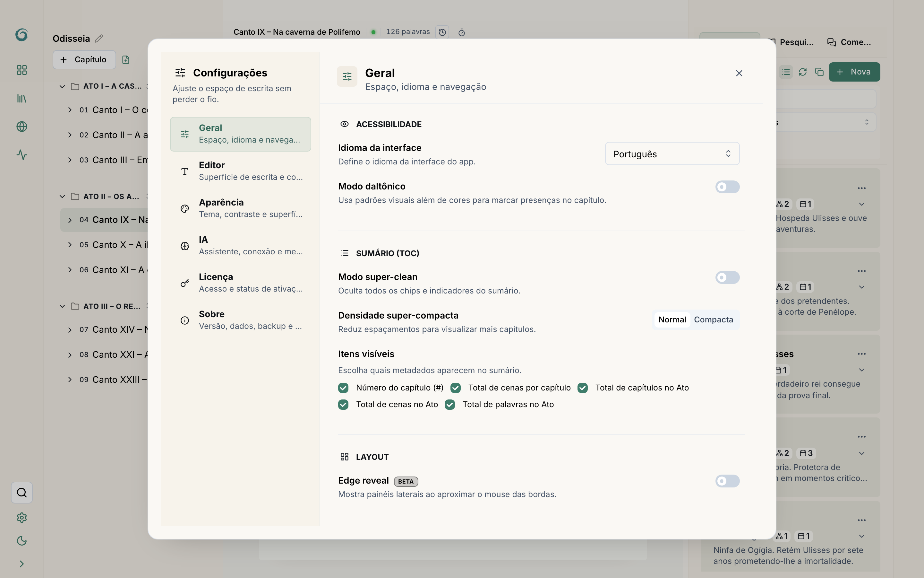Expand chapter 01 Canto I
This screenshot has width=924, height=578.
[70, 110]
